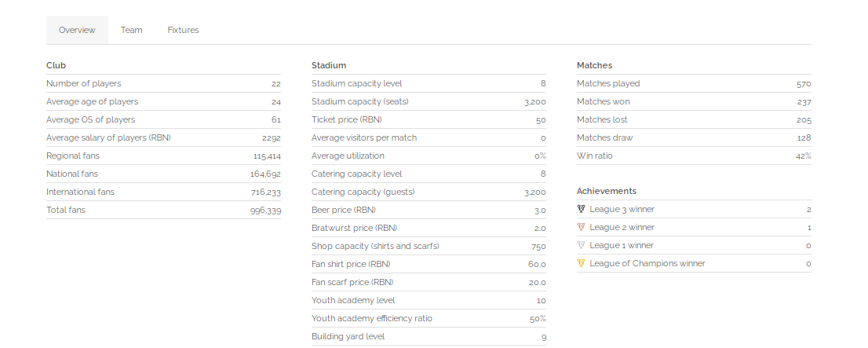Select the Beer price (RBN) entry
The height and width of the screenshot is (348, 868).
tap(429, 210)
